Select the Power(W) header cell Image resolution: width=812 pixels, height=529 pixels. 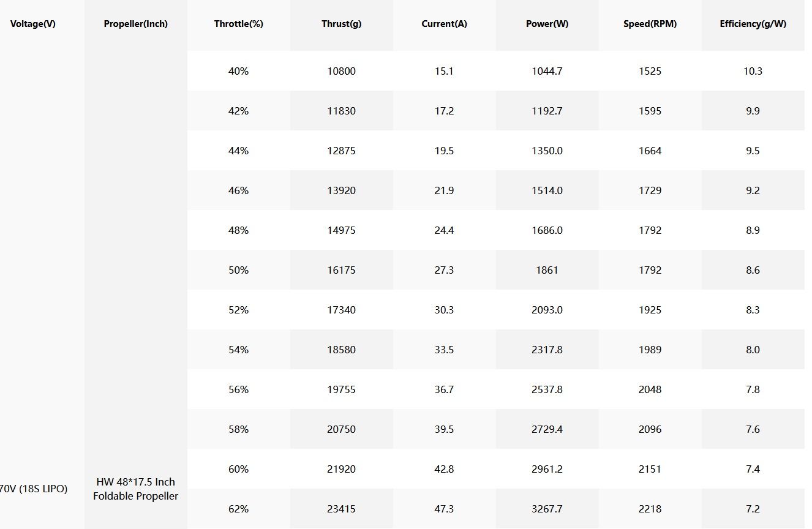click(x=547, y=24)
